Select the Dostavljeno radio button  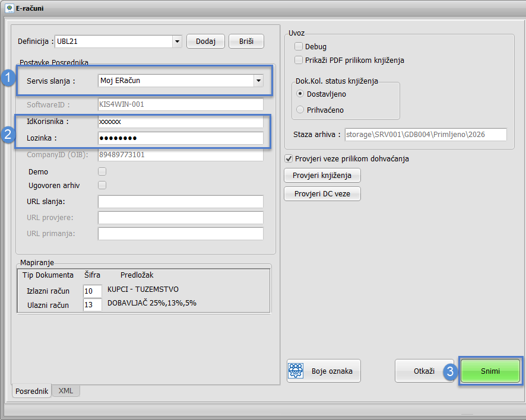pos(300,94)
